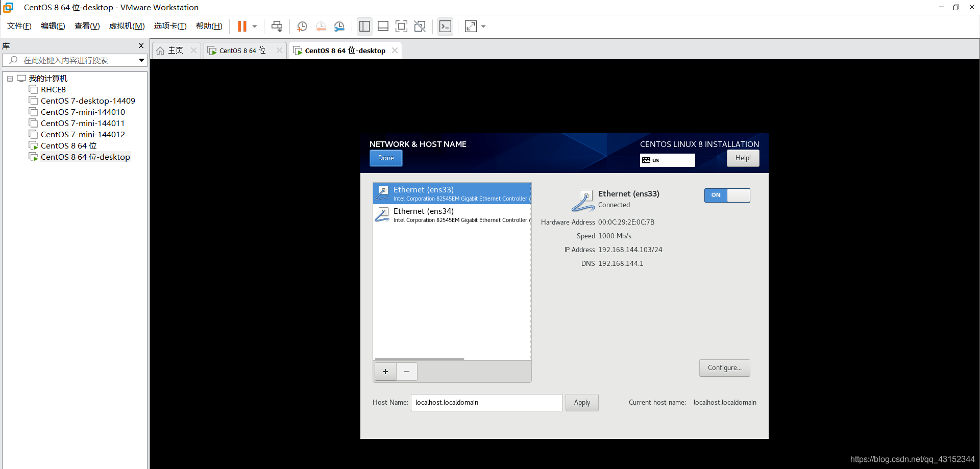Select RHCE8 in the library

53,90
